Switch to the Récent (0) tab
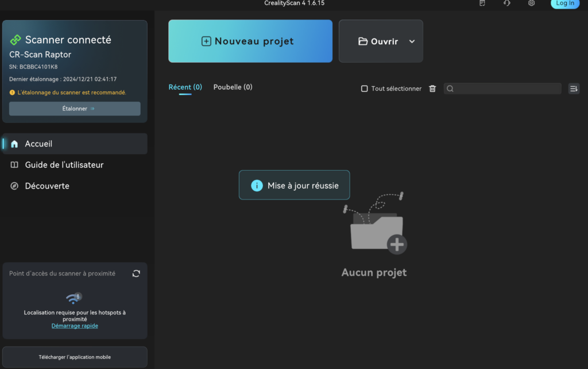Image resolution: width=588 pixels, height=369 pixels. coord(185,87)
